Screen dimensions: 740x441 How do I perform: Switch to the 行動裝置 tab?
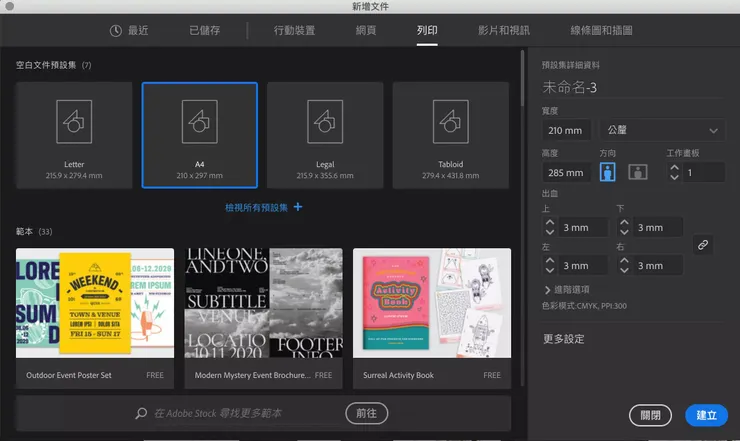click(294, 31)
